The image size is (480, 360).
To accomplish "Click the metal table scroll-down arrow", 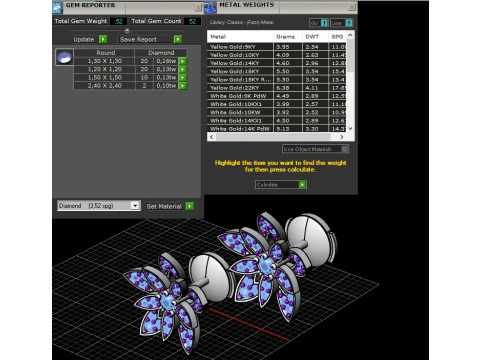I will click(x=350, y=128).
